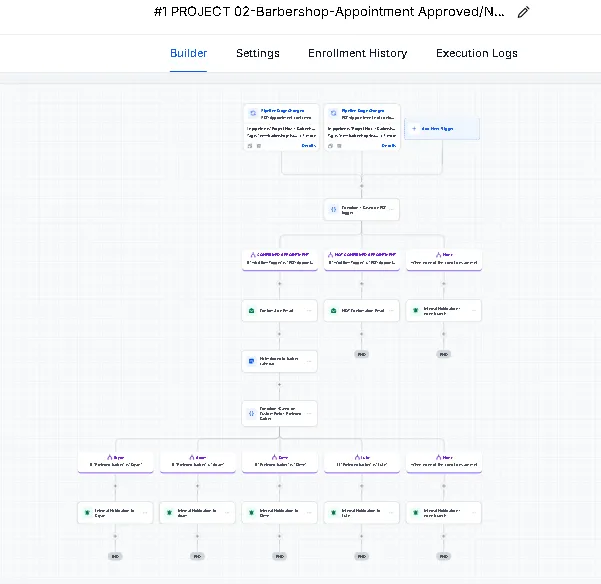The width and height of the screenshot is (601, 584).
Task: Click the green email icon on Barber Join Email
Action: [252, 311]
